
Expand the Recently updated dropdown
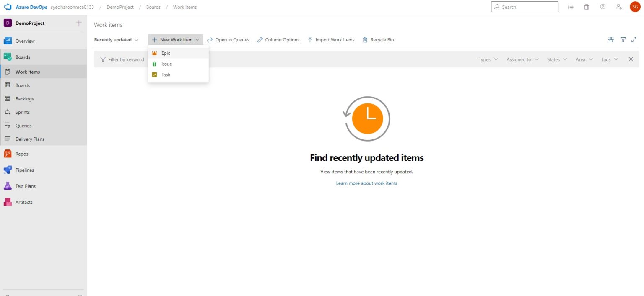[x=116, y=39]
